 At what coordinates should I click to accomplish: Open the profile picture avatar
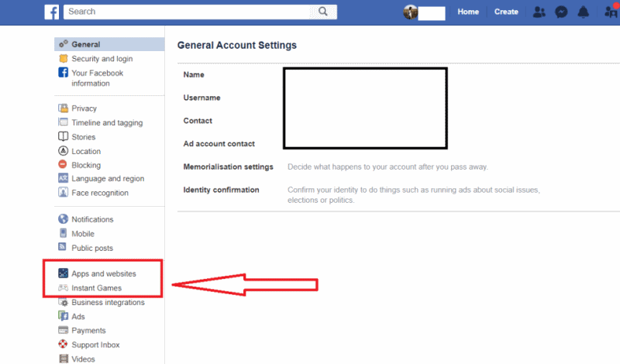pos(411,12)
